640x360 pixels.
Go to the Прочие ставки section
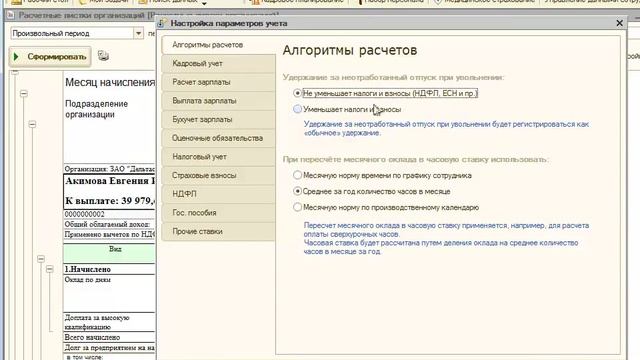click(x=218, y=231)
